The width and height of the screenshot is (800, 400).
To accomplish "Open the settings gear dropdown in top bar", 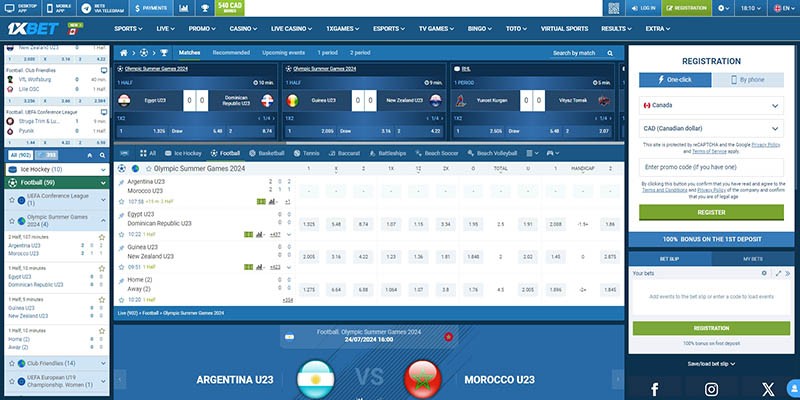I will (723, 8).
